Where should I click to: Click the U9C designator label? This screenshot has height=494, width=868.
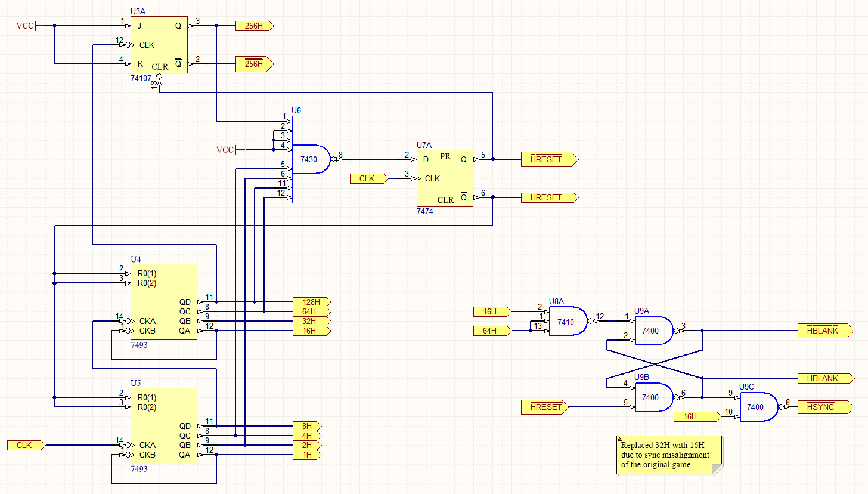747,387
